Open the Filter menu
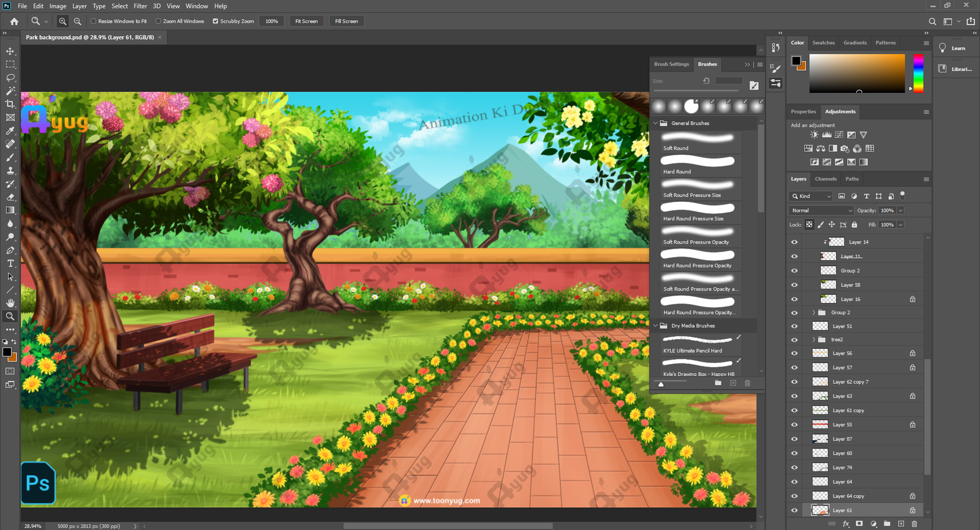The width and height of the screenshot is (980, 530). coord(140,6)
